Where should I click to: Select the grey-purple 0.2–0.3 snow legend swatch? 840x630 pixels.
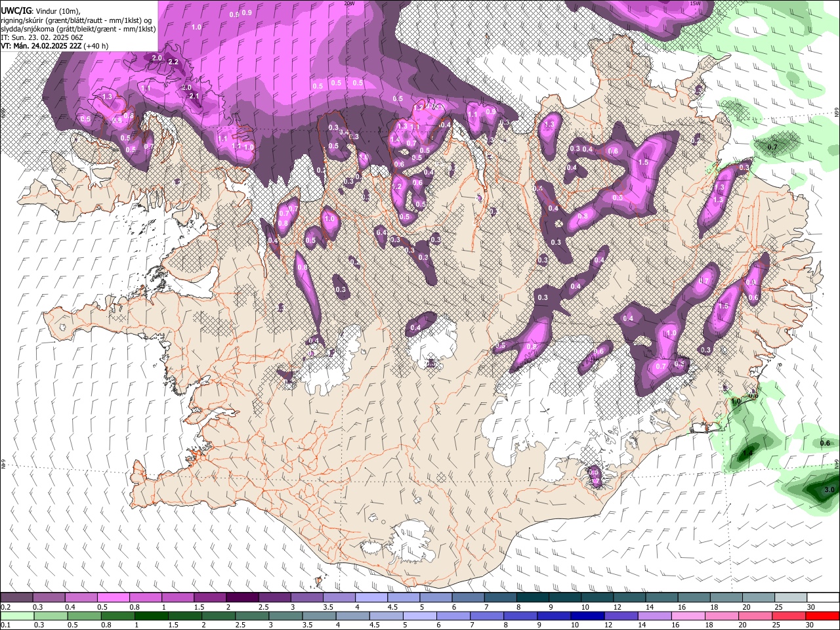coord(16,597)
